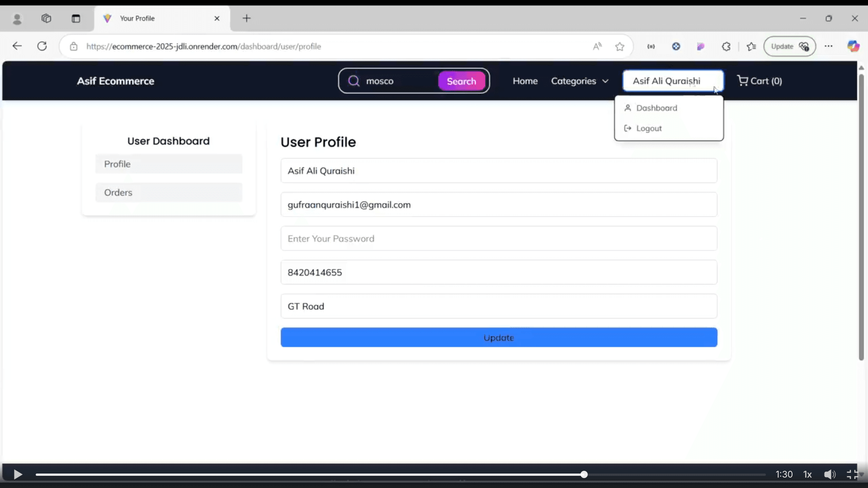Open the shopping Cart (0) icon

(x=759, y=81)
